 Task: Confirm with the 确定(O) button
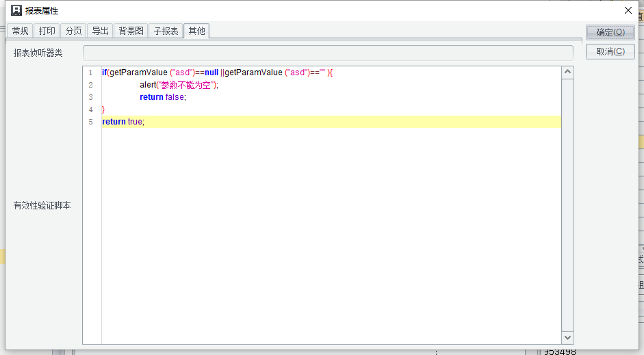[x=610, y=32]
